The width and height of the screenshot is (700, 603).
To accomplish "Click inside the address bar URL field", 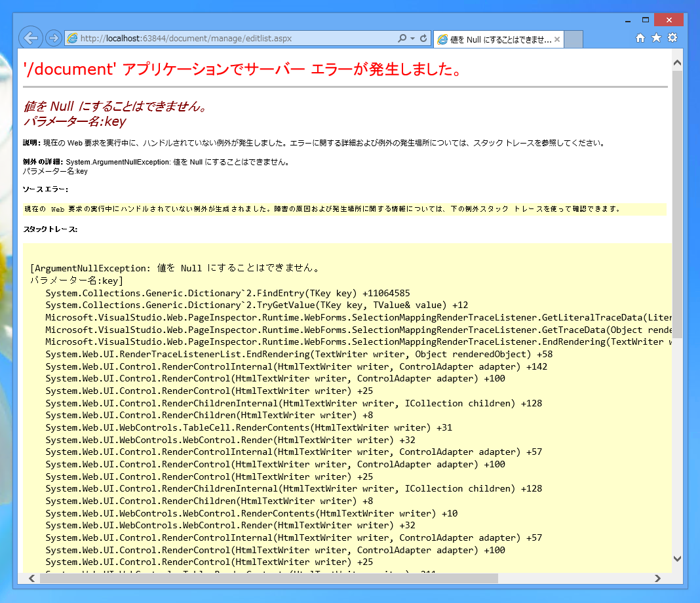I will click(x=229, y=39).
